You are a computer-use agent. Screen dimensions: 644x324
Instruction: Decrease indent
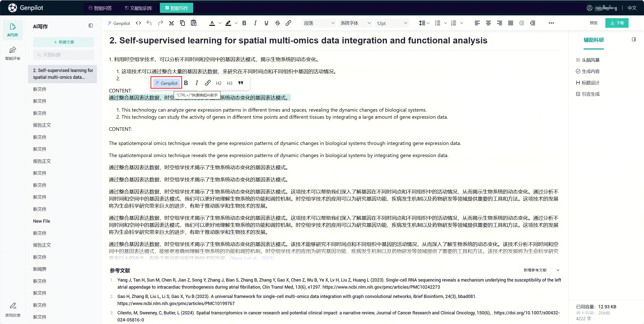pos(522,23)
